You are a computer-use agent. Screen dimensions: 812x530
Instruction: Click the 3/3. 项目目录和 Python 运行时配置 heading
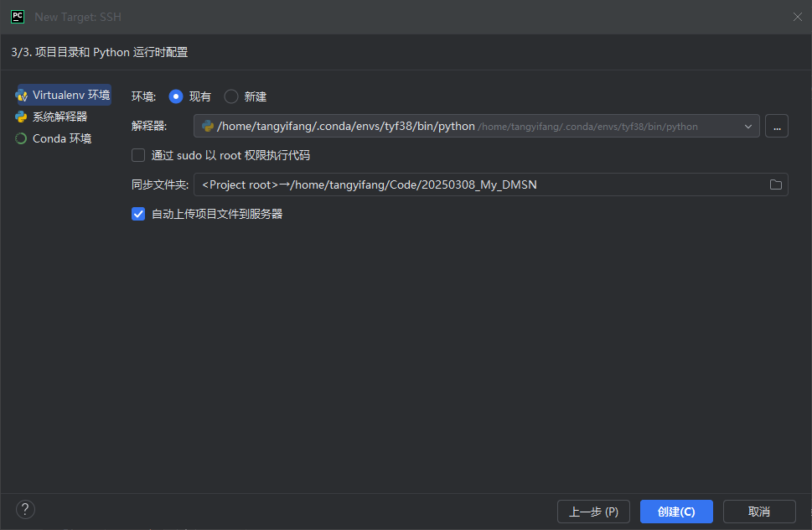[x=100, y=52]
